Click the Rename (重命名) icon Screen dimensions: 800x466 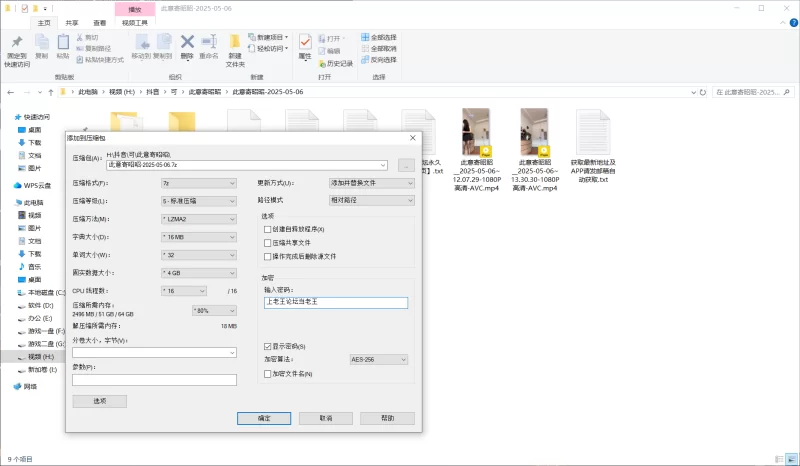tap(209, 41)
